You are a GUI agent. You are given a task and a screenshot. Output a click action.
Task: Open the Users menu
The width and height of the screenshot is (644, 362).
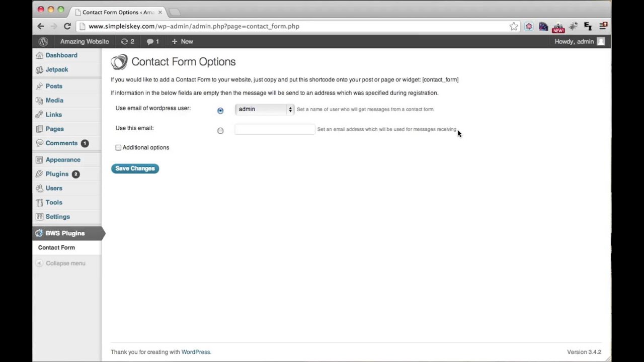coord(54,188)
